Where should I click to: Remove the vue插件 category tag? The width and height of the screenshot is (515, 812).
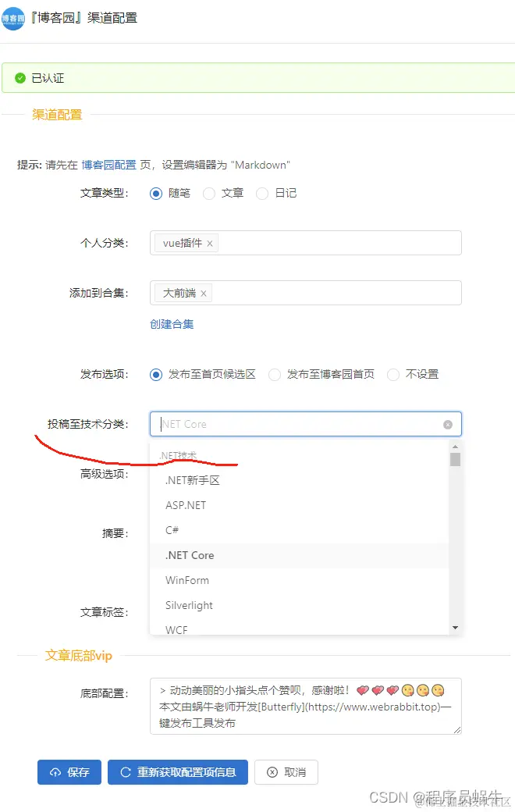point(210,244)
